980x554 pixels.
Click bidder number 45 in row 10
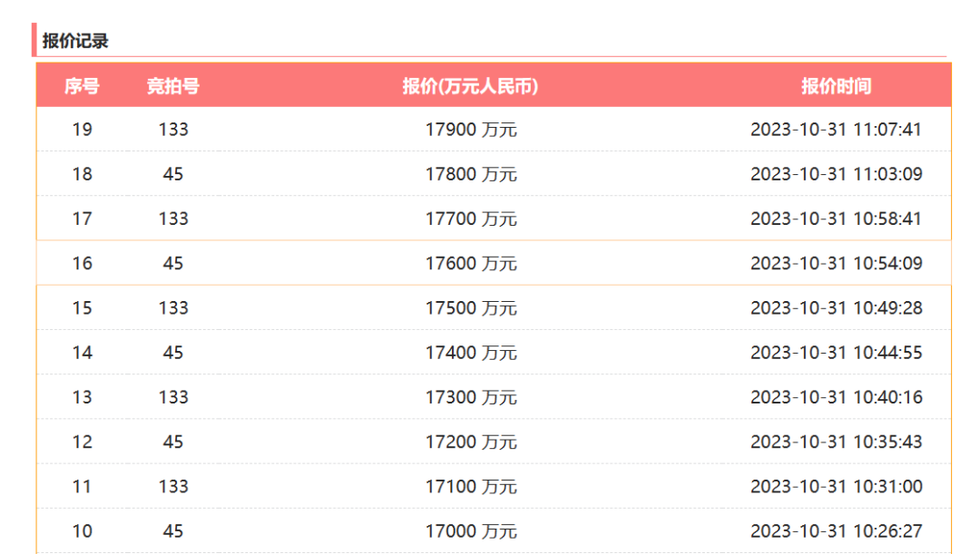pos(173,530)
